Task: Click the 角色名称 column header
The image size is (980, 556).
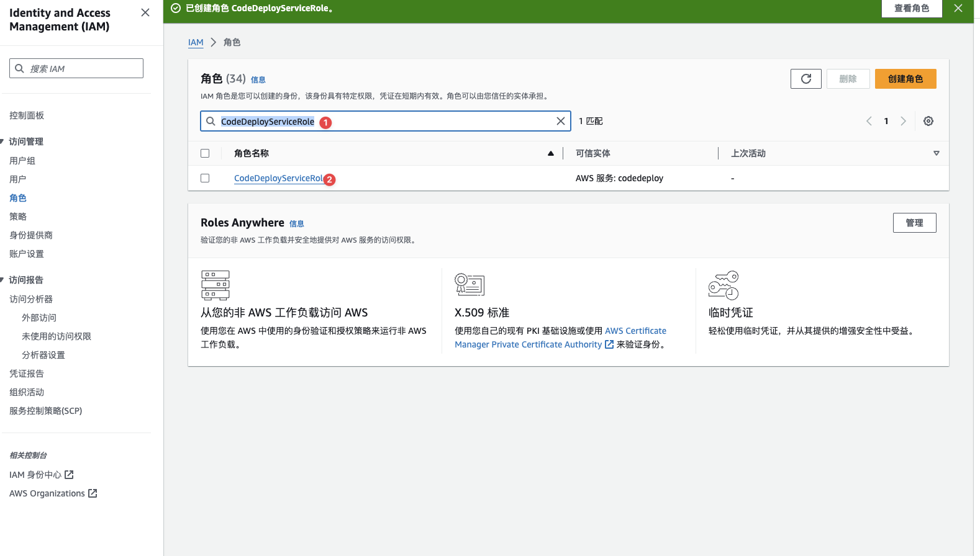Action: 252,153
